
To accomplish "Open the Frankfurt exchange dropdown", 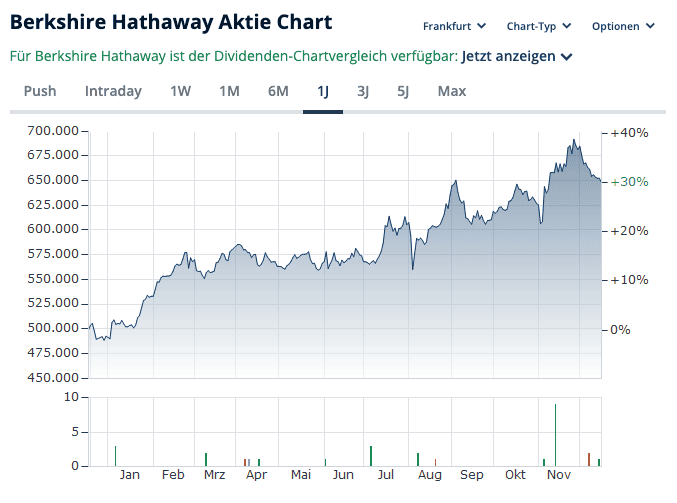I will click(x=454, y=26).
